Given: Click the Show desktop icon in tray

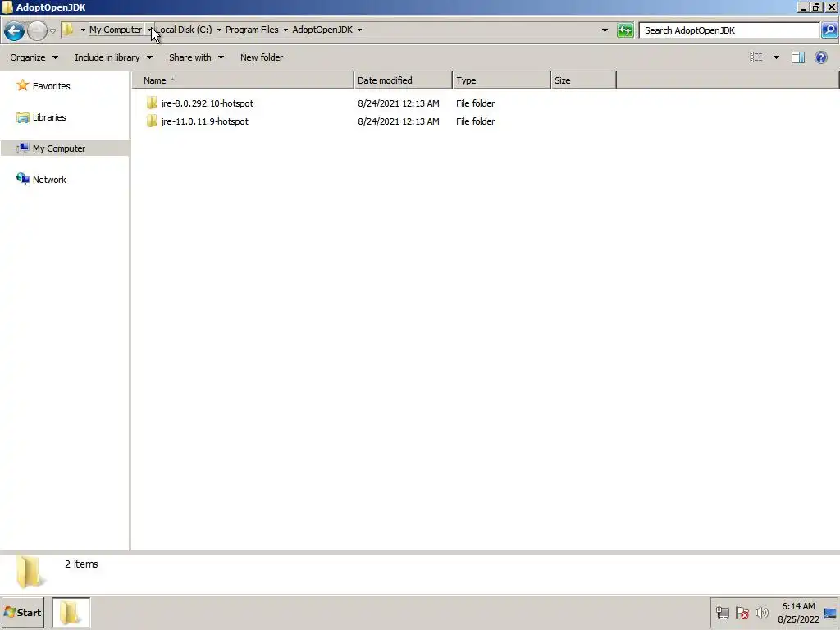Looking at the screenshot, I should [830, 614].
